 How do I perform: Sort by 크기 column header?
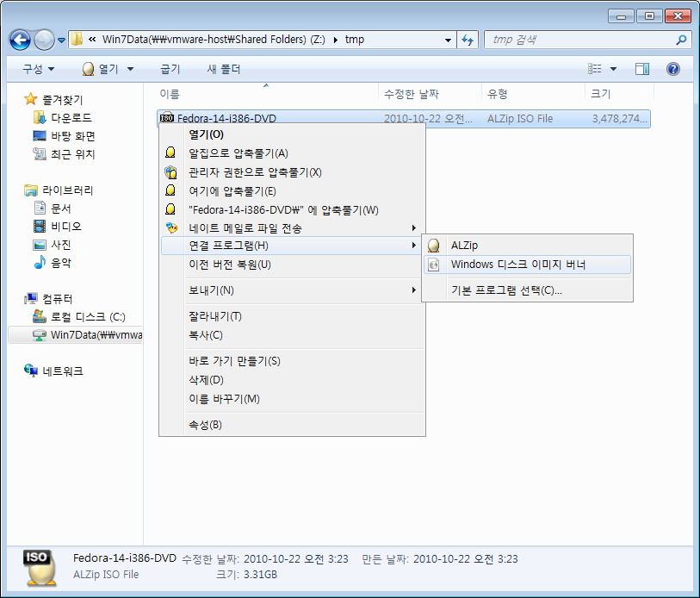(600, 94)
